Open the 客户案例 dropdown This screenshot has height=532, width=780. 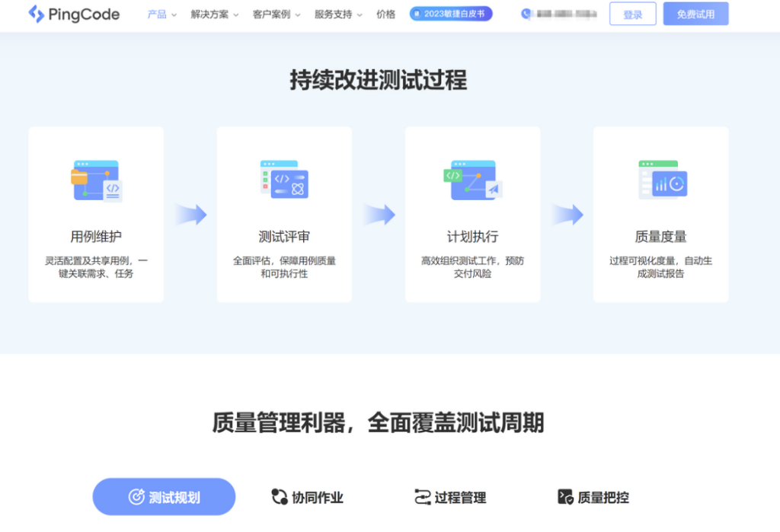click(271, 14)
